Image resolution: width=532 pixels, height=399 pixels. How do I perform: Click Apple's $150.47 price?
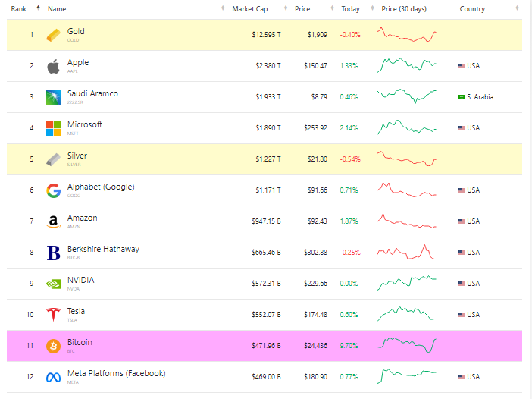tap(315, 66)
